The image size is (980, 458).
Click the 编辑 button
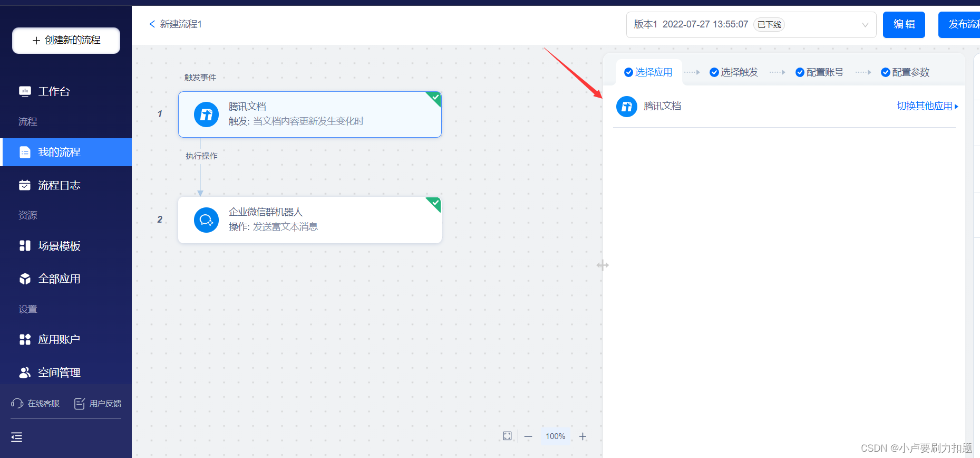pyautogui.click(x=904, y=25)
